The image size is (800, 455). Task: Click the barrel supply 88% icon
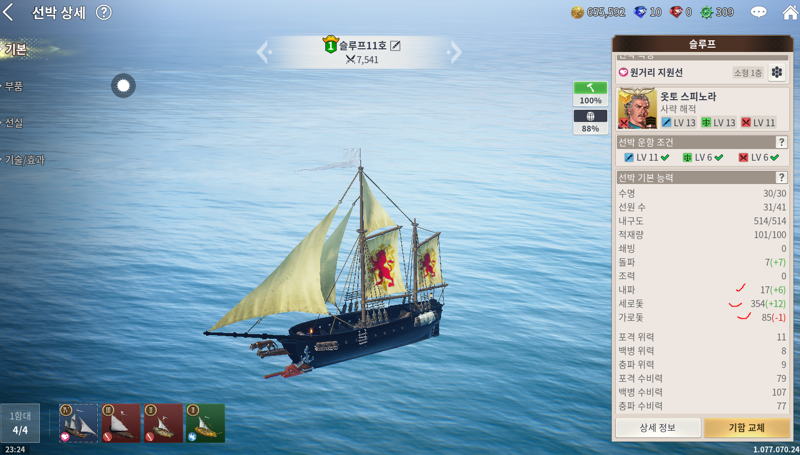590,122
